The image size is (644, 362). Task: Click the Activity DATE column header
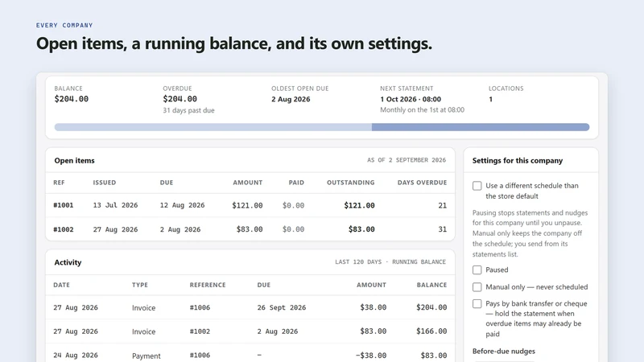coord(62,285)
